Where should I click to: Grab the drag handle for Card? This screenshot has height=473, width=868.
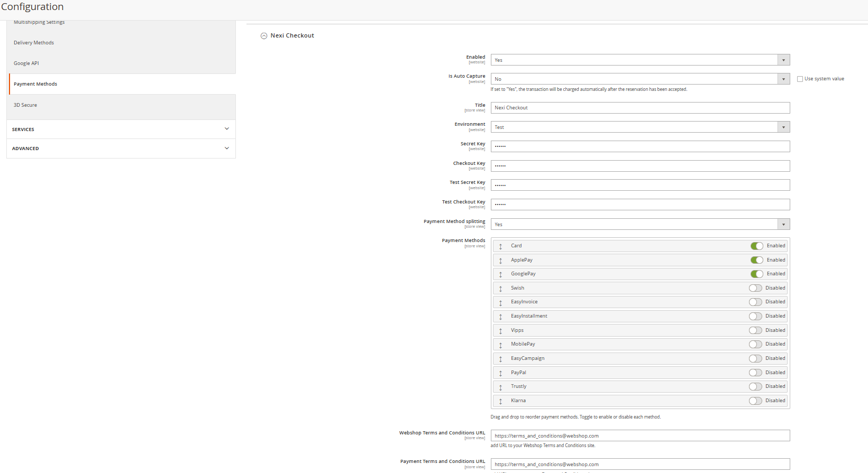click(500, 246)
